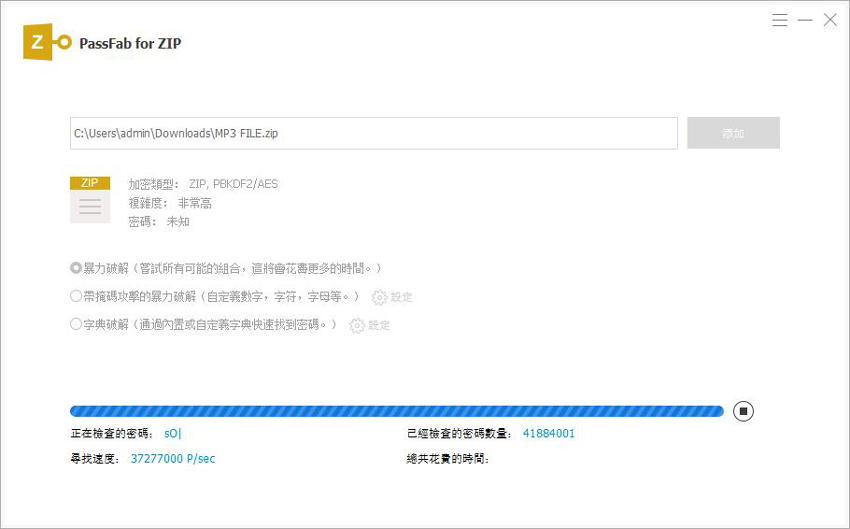Click the MP3 FILE.zip path field
This screenshot has width=850, height=529.
point(373,133)
